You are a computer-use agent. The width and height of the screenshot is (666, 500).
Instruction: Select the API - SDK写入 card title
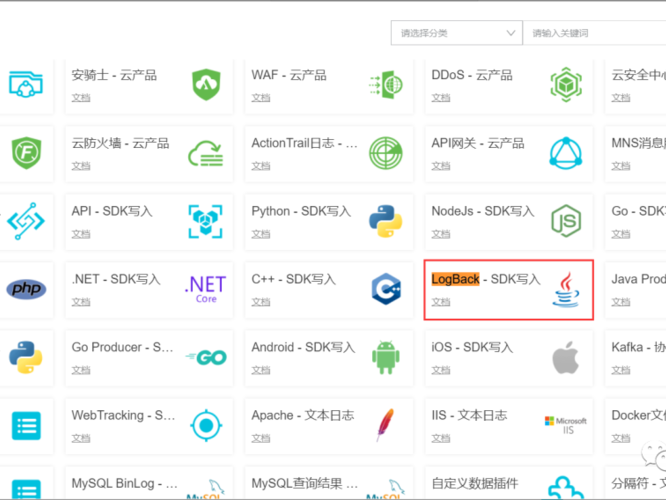(112, 211)
